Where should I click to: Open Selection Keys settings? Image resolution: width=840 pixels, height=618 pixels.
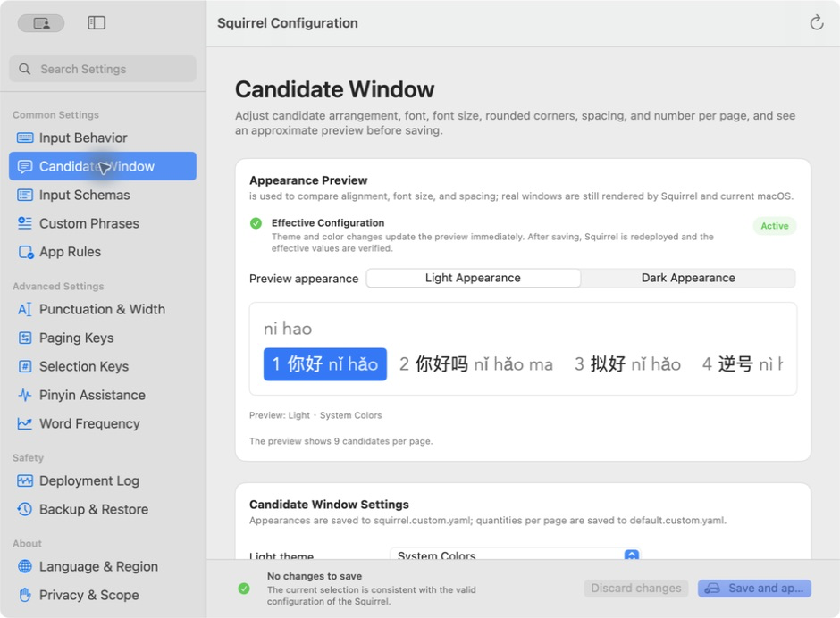[x=103, y=366]
